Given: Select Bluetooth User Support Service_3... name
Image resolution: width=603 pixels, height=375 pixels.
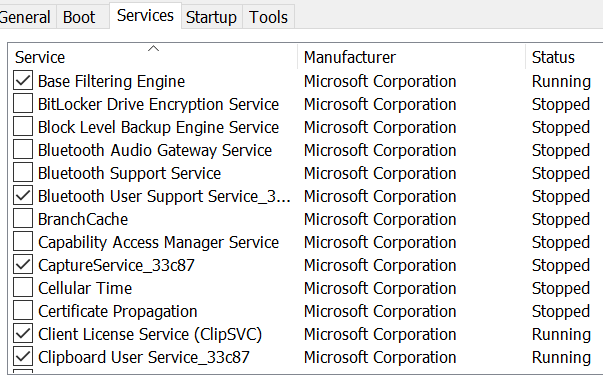Looking at the screenshot, I should coord(164,197).
